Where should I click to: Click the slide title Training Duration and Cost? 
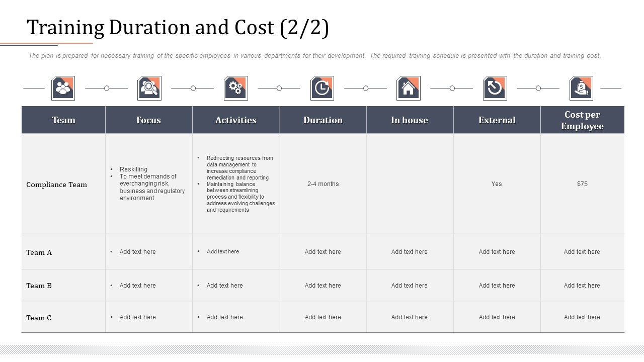point(178,28)
